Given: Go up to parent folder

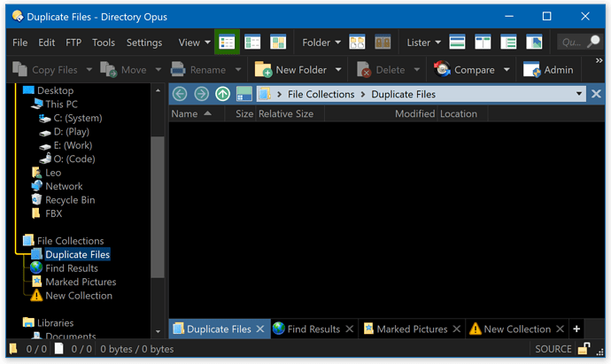Looking at the screenshot, I should point(223,94).
